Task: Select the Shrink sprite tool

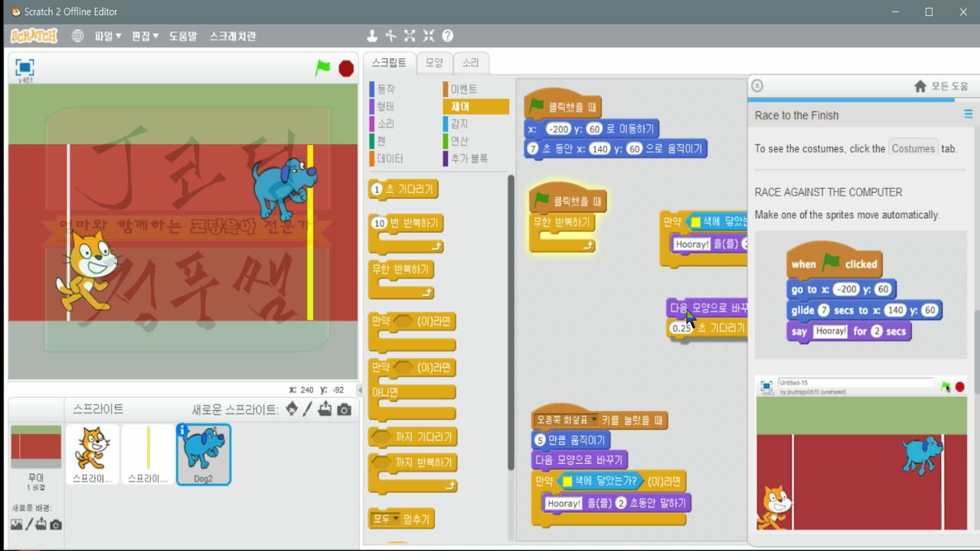Action: 429,36
